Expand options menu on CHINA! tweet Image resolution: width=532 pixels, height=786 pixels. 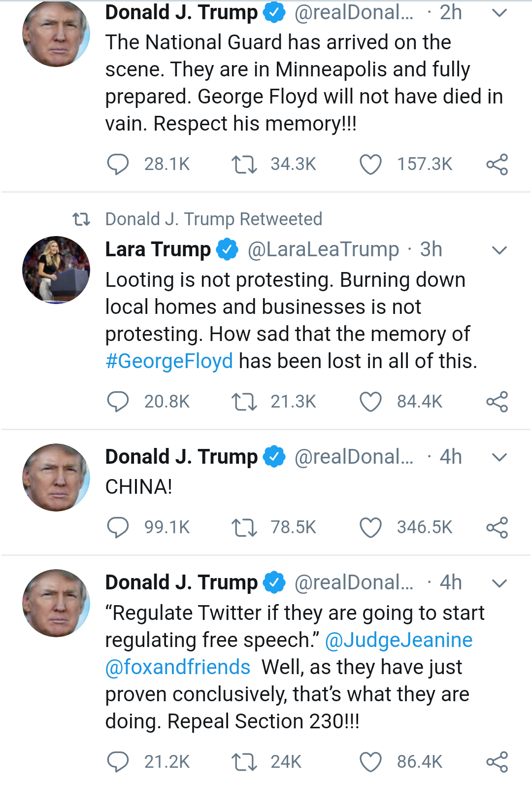point(499,457)
